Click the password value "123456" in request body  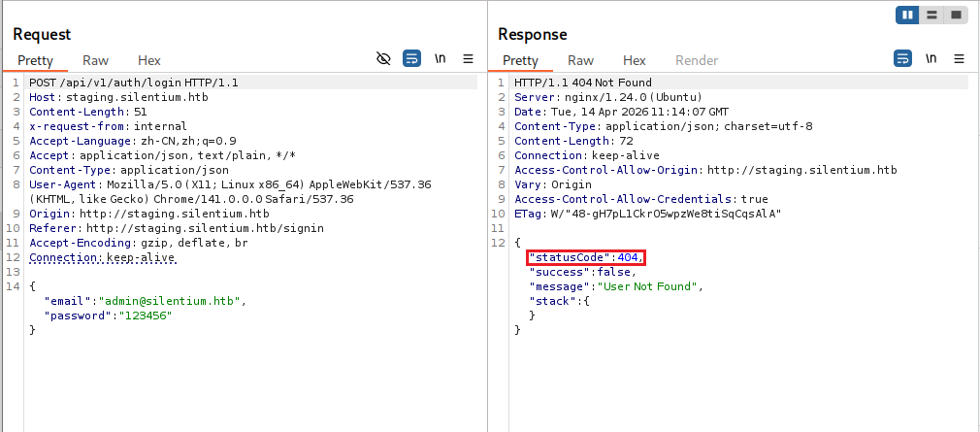[145, 316]
